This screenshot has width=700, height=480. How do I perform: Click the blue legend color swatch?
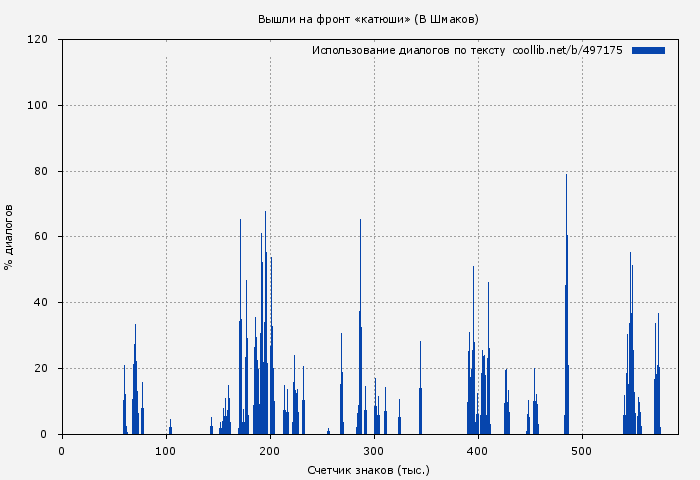(648, 50)
